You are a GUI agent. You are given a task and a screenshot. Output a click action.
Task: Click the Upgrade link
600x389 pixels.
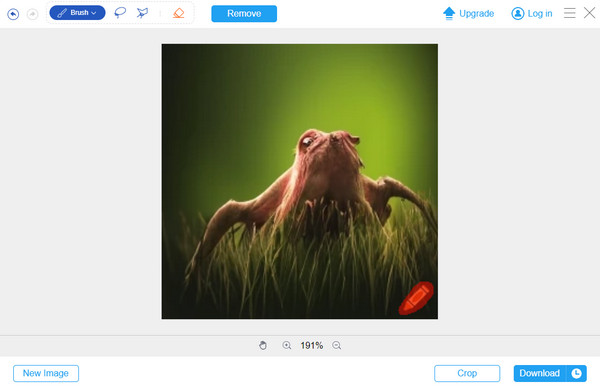coord(469,13)
